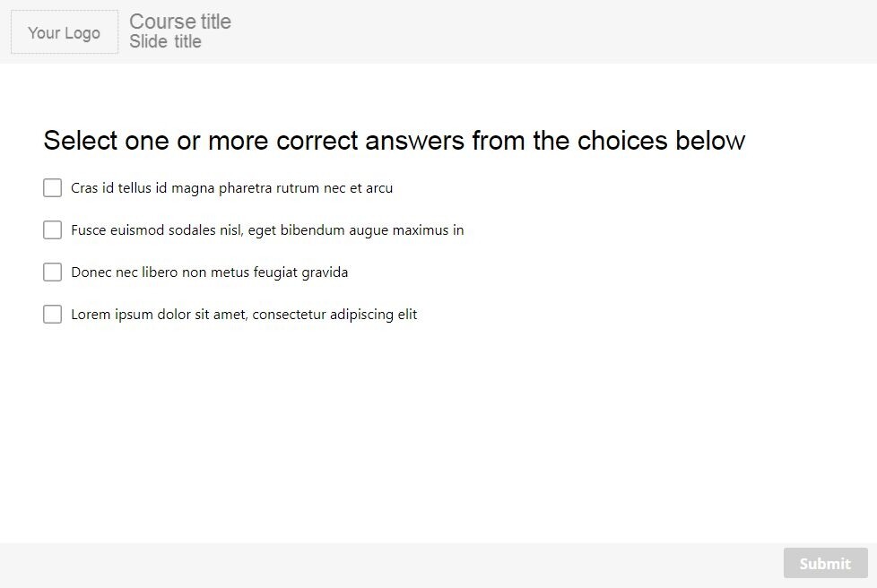Viewport: 877px width, 588px height.
Task: Submit the quiz answers
Action: (826, 563)
